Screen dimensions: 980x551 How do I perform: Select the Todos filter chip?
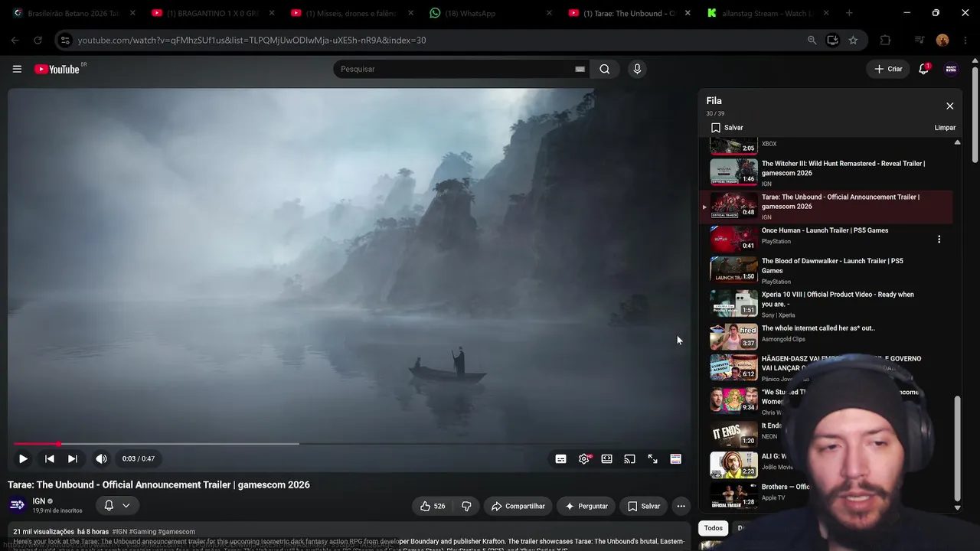[713, 528]
